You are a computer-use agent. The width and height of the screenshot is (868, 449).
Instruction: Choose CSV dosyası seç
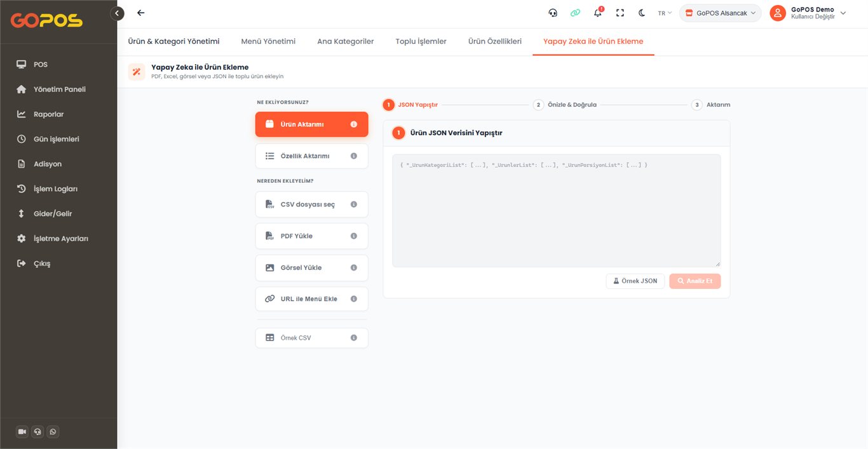pyautogui.click(x=311, y=204)
